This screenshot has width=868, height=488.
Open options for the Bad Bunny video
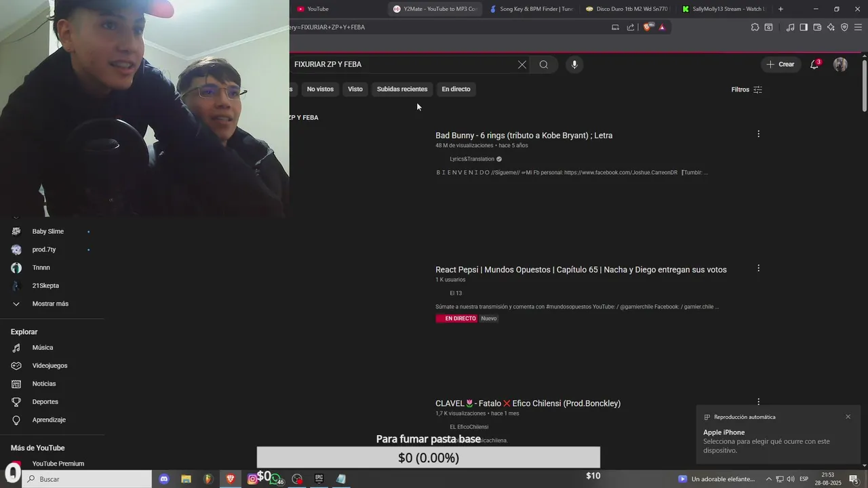pos(758,134)
